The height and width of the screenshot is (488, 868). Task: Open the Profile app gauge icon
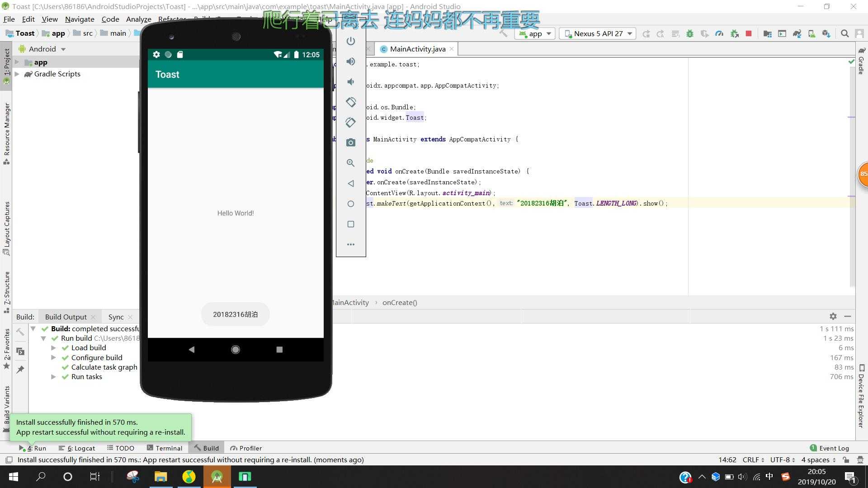point(719,33)
